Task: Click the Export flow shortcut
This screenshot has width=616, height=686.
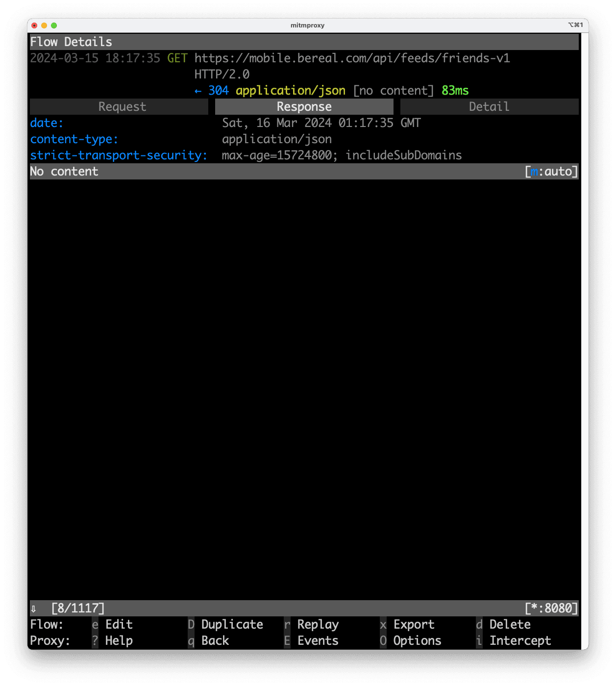Action: (414, 624)
